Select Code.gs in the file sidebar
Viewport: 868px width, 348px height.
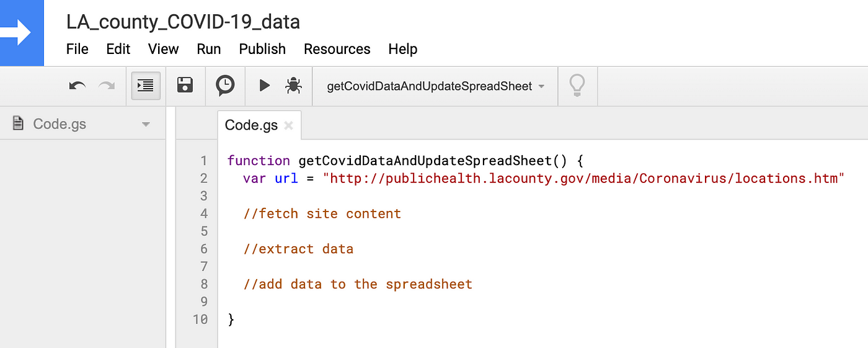pyautogui.click(x=60, y=124)
